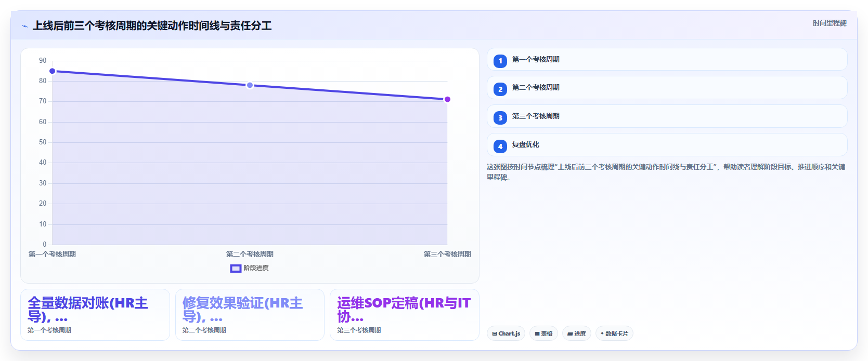Click the number 3 badge for 第三个考核周期
This screenshot has height=361, width=868.
500,118
